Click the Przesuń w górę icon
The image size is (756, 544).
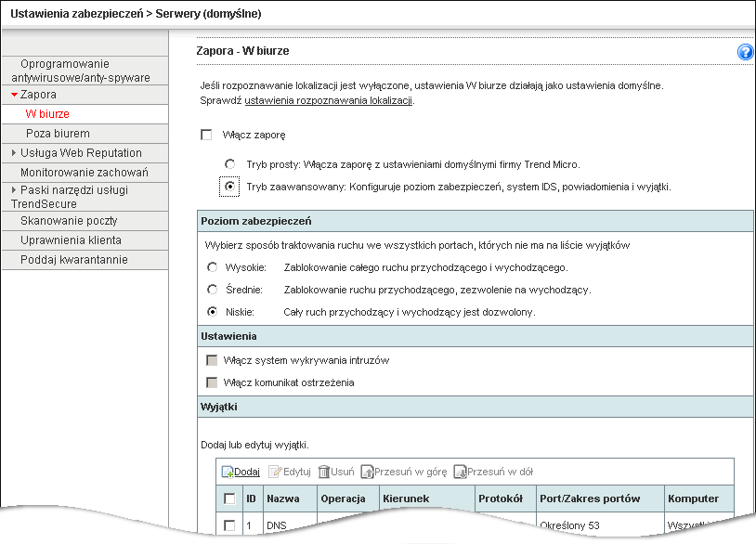[368, 472]
